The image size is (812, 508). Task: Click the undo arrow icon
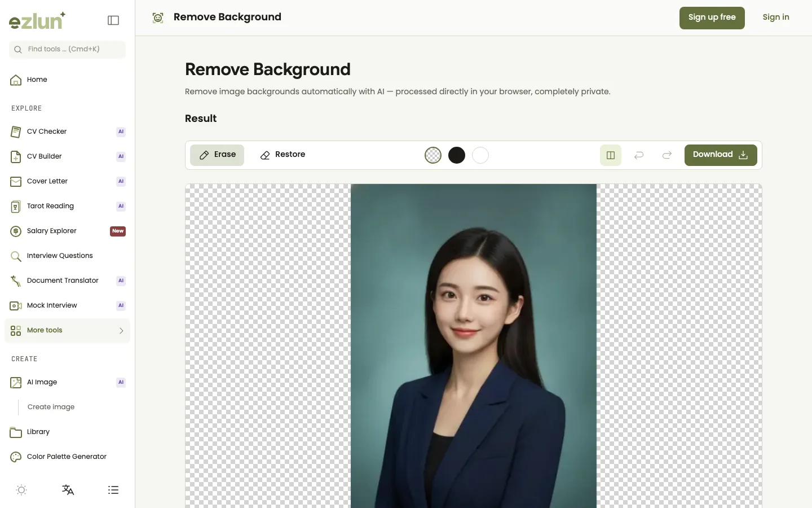[x=639, y=155]
